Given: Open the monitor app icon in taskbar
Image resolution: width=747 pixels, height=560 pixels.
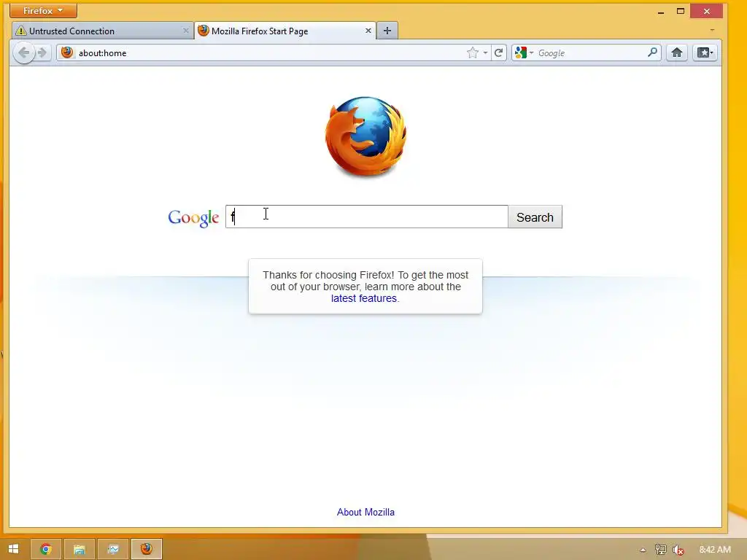Looking at the screenshot, I should 113,549.
